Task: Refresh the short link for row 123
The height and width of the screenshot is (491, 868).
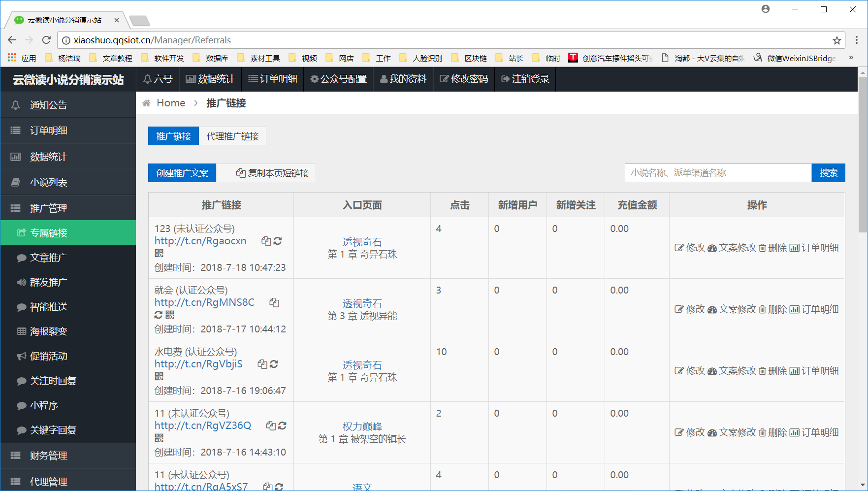Action: (278, 241)
